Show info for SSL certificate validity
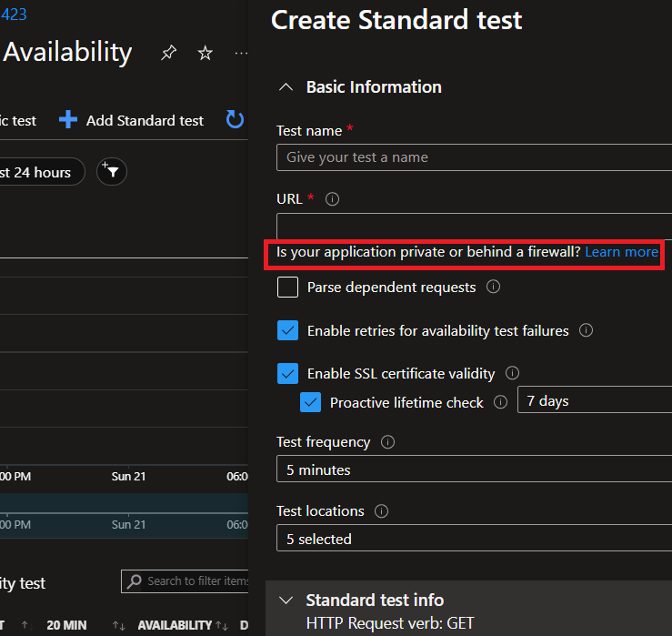 coord(512,373)
